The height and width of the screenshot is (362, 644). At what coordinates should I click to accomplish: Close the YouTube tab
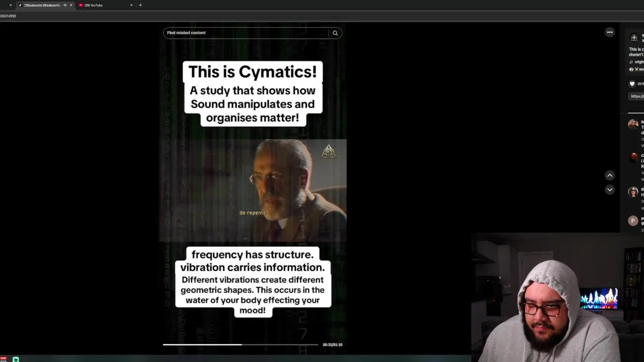(131, 5)
